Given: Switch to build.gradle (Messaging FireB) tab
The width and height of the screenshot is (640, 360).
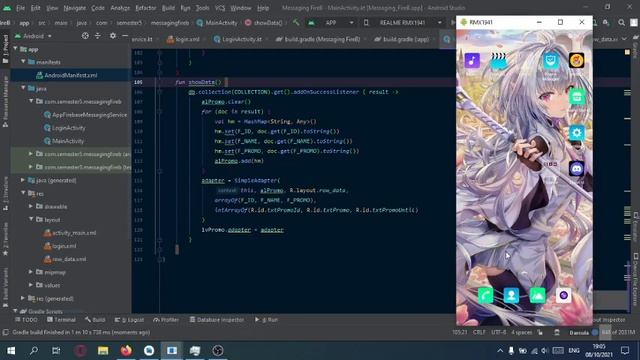Looking at the screenshot, I should click(x=322, y=39).
